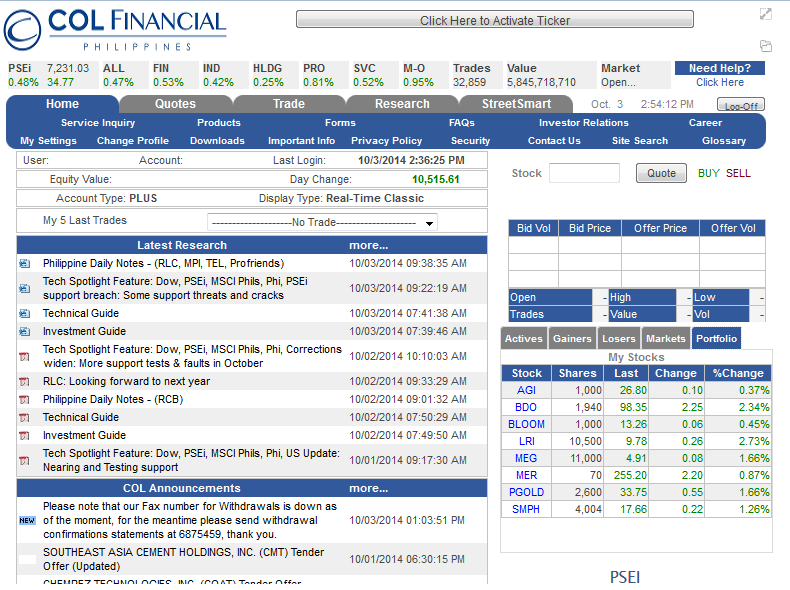The image size is (790, 590).
Task: Switch to the Quotes tab
Action: click(175, 104)
